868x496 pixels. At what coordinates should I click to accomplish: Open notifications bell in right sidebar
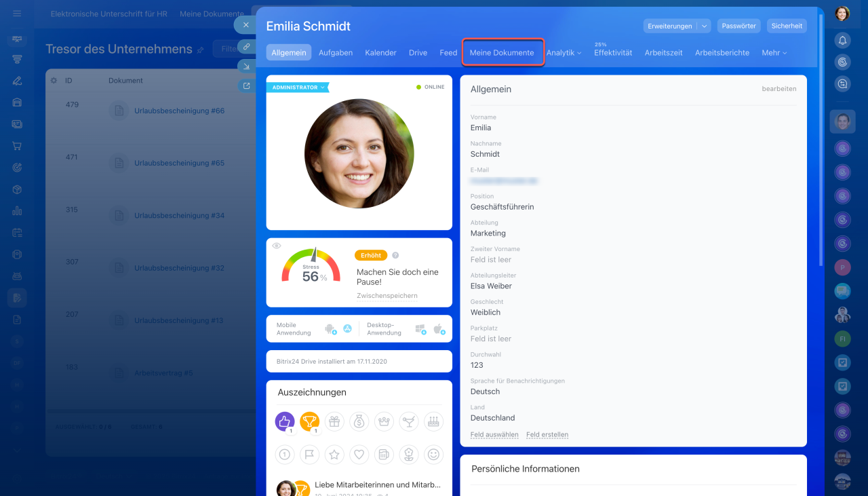(x=842, y=40)
